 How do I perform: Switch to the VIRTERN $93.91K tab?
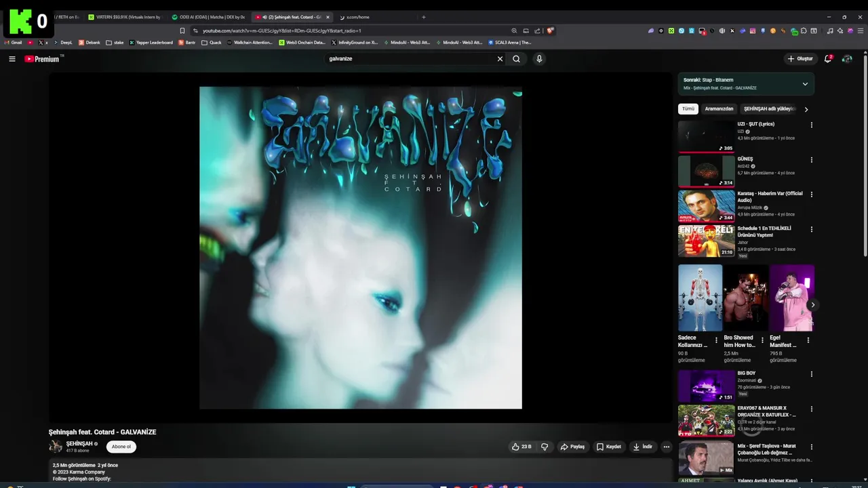pyautogui.click(x=125, y=17)
